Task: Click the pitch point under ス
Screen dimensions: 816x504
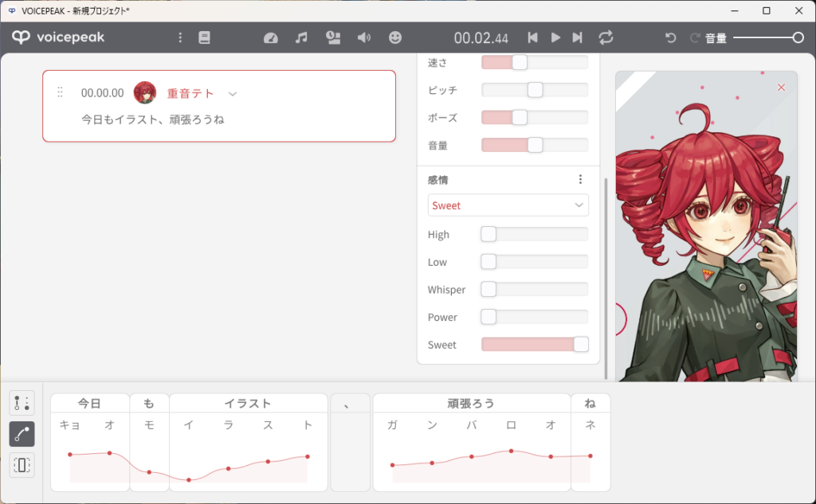Action: [268, 461]
